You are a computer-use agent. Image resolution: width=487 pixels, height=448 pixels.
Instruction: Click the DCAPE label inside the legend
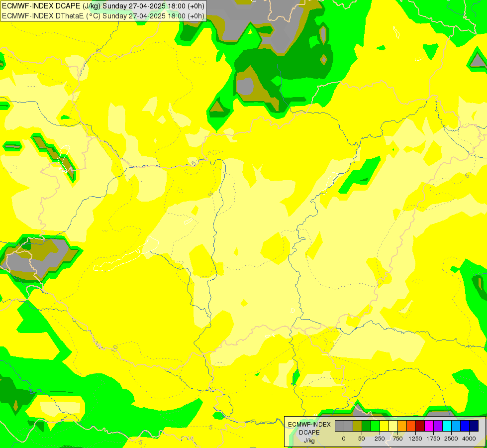pos(309,433)
